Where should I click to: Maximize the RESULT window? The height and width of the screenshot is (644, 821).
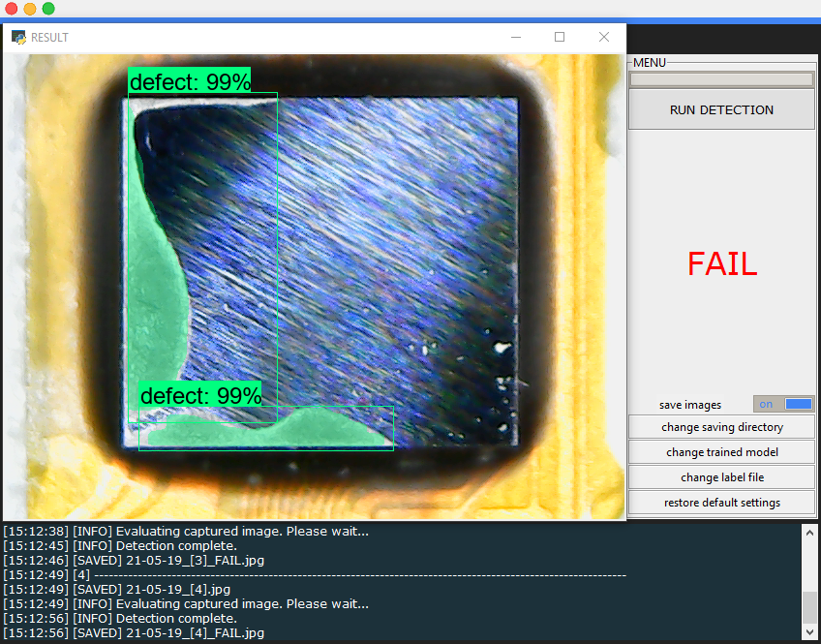tap(560, 37)
